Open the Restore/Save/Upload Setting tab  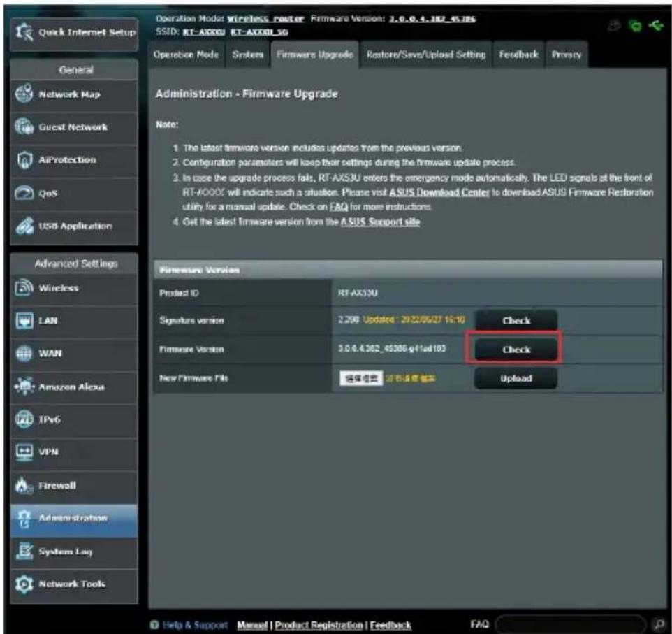(x=426, y=55)
